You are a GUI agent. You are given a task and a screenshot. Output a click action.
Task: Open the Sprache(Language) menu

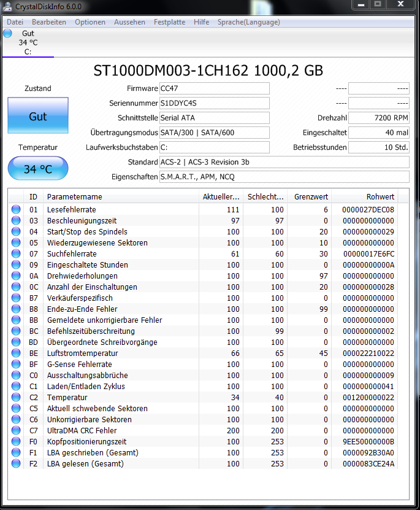(249, 22)
